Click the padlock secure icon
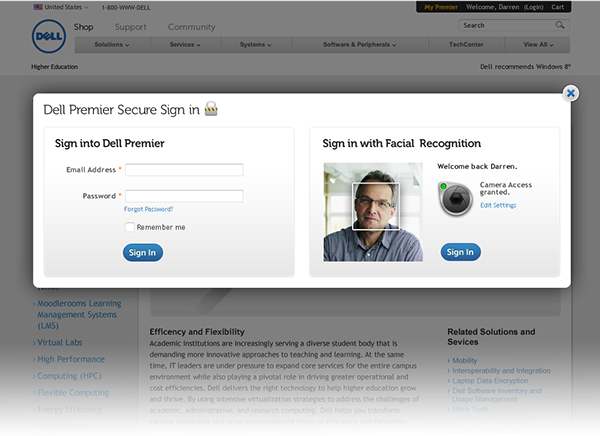This screenshot has height=436, width=600. tap(211, 109)
